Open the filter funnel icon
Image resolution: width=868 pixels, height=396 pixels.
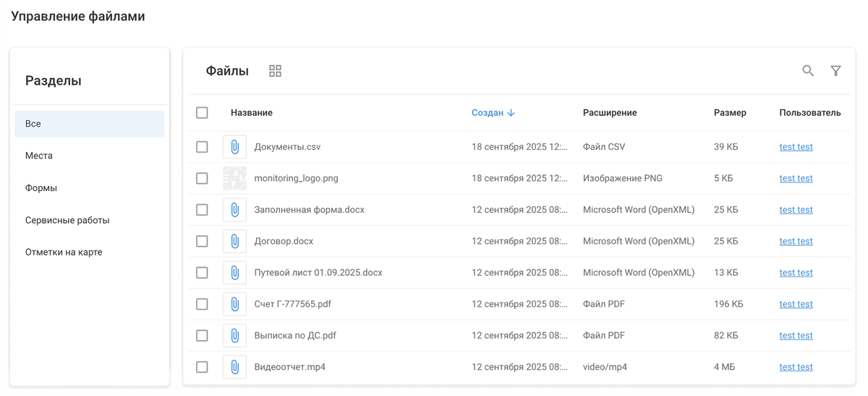pyautogui.click(x=835, y=71)
